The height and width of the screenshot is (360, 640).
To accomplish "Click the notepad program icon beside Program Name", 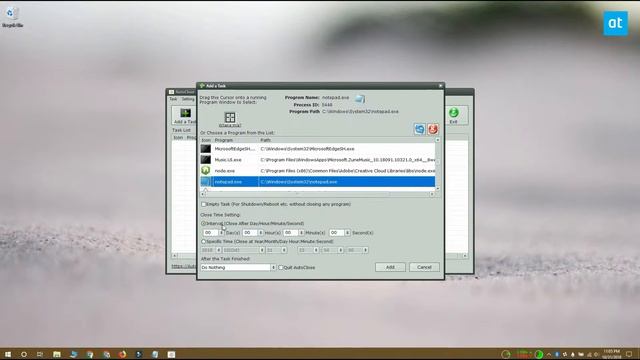I will click(x=360, y=98).
